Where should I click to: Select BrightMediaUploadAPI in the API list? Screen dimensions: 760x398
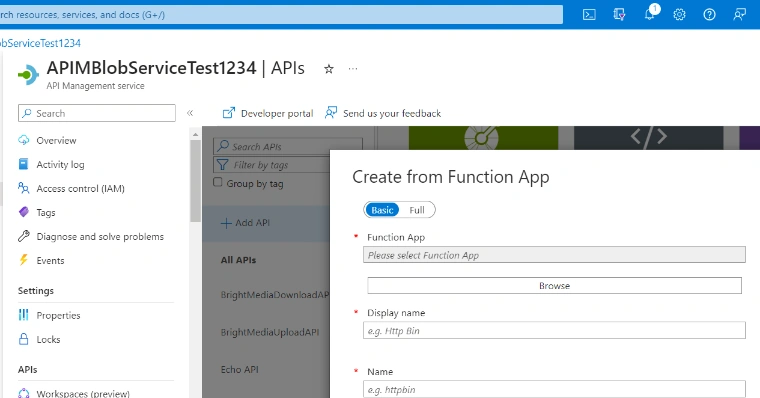tap(270, 332)
